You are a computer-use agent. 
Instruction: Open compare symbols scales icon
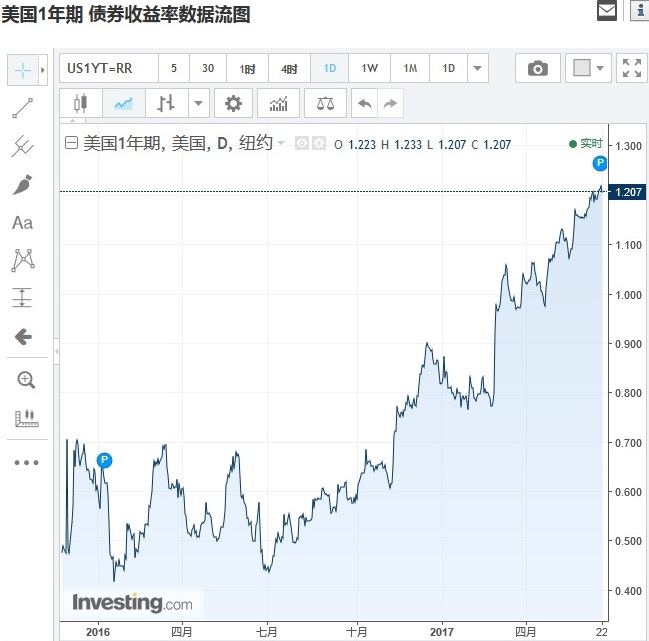325,103
